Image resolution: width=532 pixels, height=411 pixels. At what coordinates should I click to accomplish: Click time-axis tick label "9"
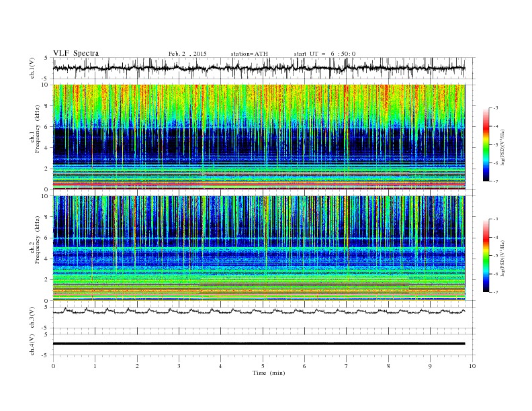pos(430,366)
